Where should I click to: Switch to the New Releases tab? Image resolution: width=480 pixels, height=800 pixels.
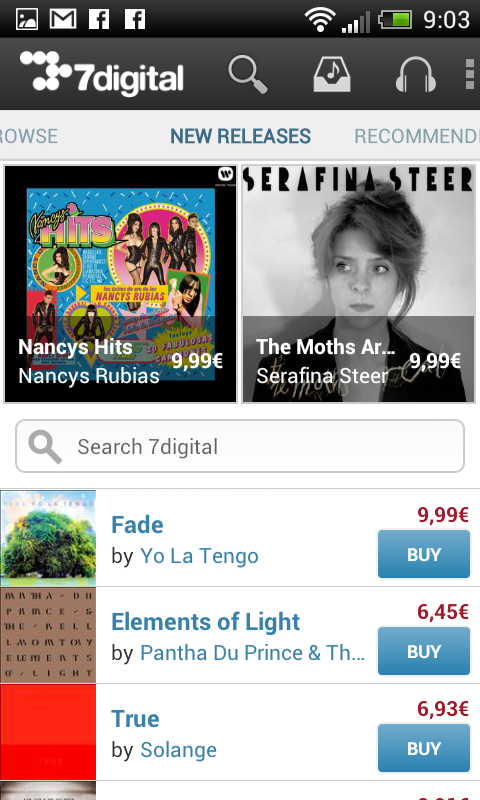coord(240,136)
